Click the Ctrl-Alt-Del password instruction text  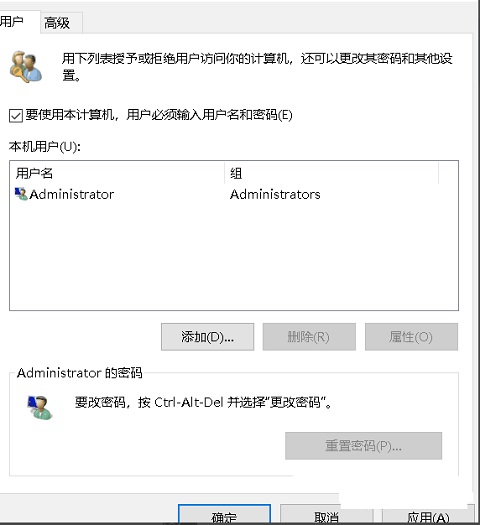[x=204, y=402]
